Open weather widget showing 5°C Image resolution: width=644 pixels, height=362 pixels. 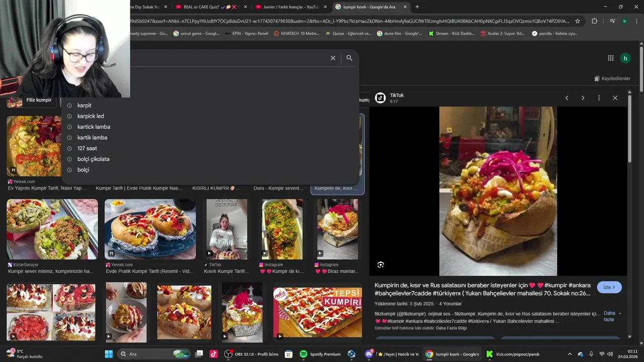(x=24, y=354)
